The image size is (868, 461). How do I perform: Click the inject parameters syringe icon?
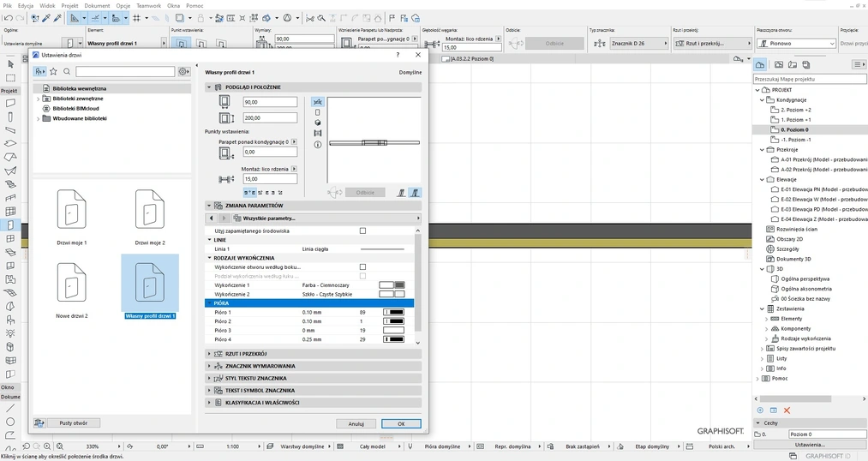point(57,18)
